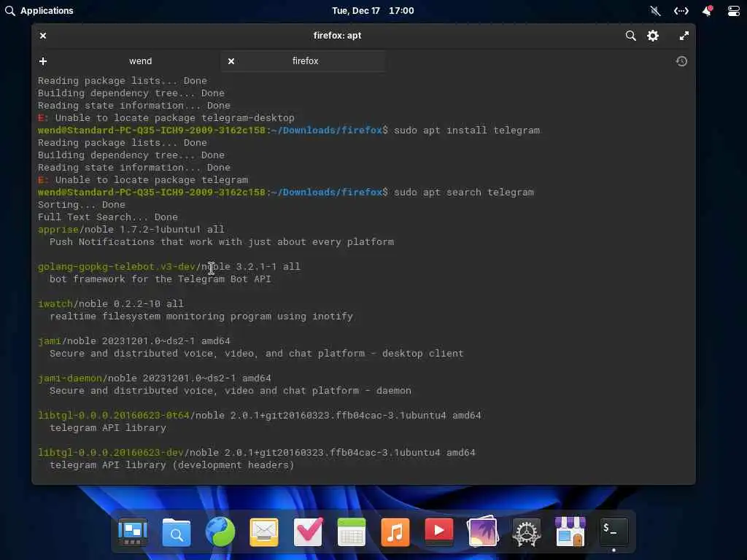
Task: Click 'libtgl-0.0.0.20160623-0t64' package name
Action: tap(114, 415)
